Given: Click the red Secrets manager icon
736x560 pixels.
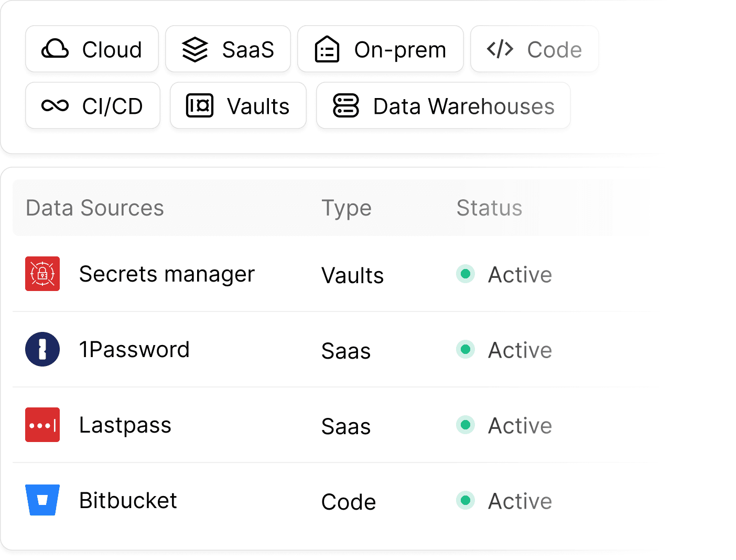Looking at the screenshot, I should point(42,274).
